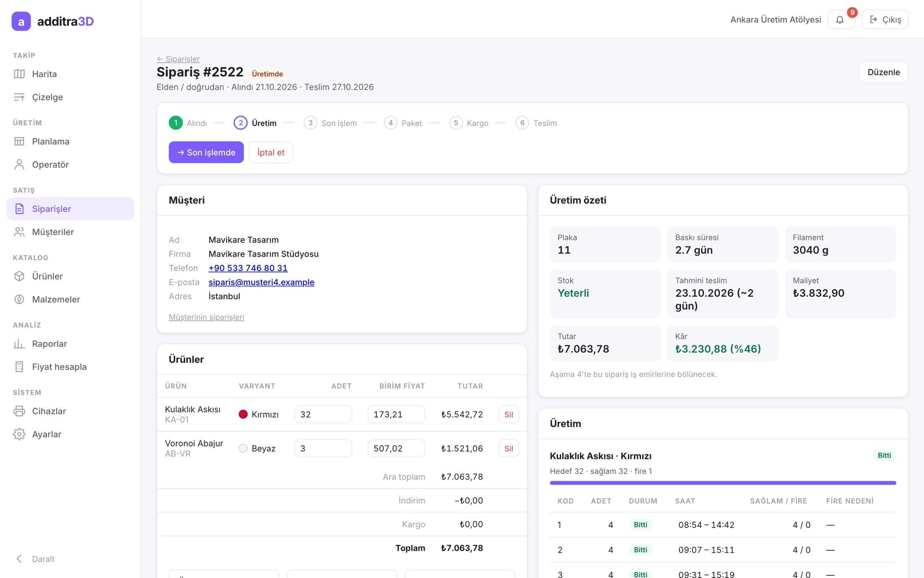This screenshot has height=578, width=924.
Task: Focus the unit price field showing 507,02
Action: [396, 449]
